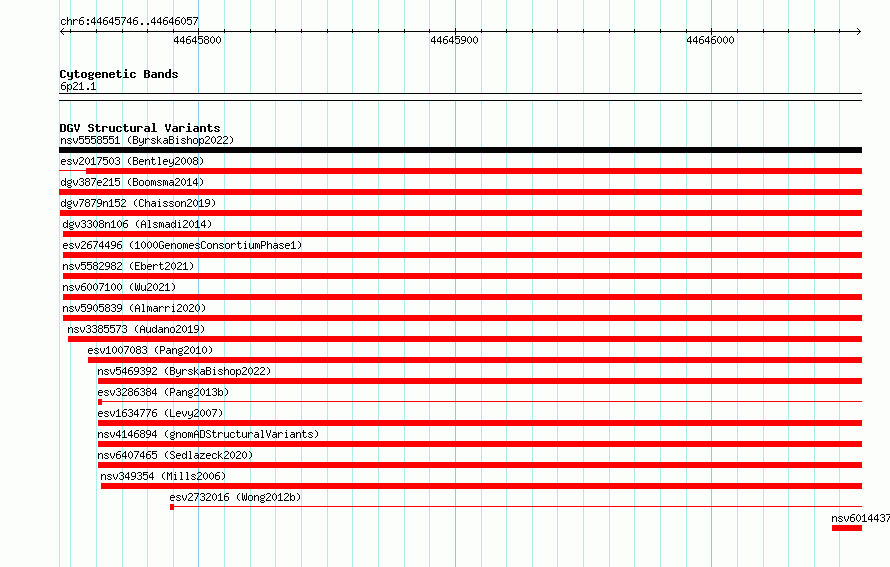890x567 pixels.
Task: Click nsv349354 (Mills2006) label
Action: (163, 476)
